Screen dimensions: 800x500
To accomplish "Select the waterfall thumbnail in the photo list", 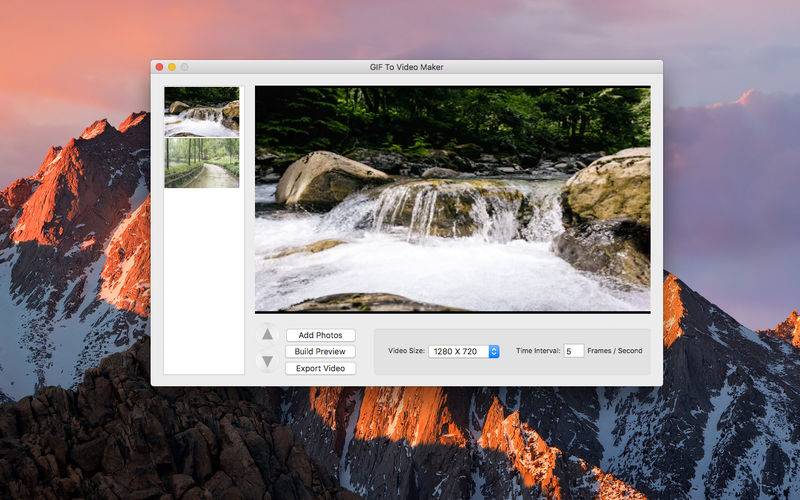I will pyautogui.click(x=202, y=111).
